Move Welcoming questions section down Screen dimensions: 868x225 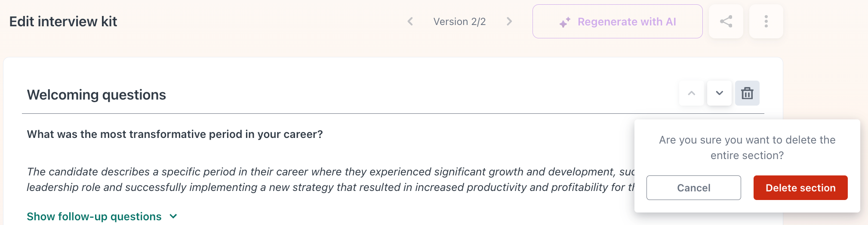pos(719,93)
